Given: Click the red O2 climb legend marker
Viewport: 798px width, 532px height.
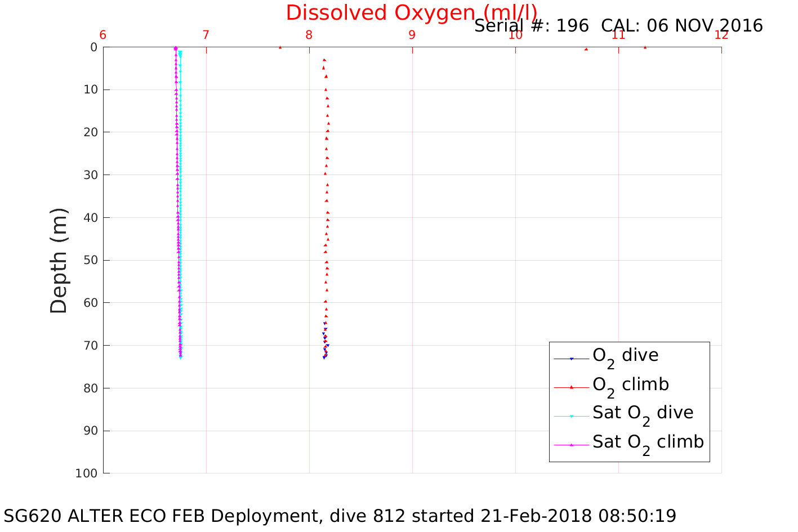Looking at the screenshot, I should point(571,387).
